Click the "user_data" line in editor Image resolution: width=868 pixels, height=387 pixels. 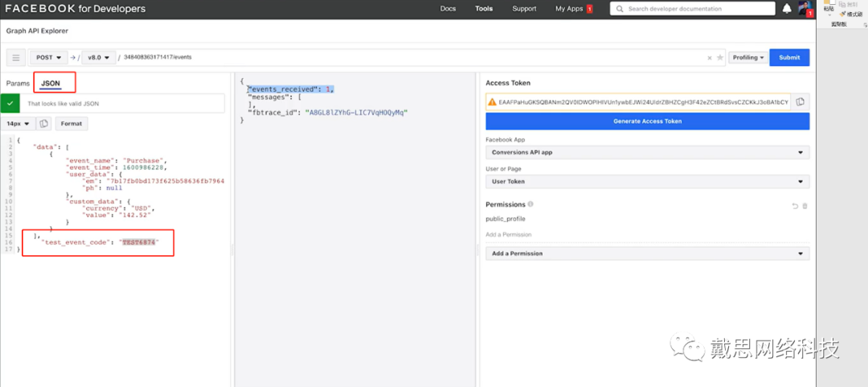[x=93, y=174]
